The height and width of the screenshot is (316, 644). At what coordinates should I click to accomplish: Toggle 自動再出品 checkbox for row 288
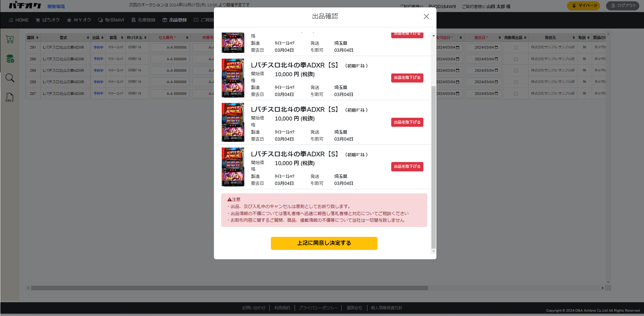click(516, 82)
